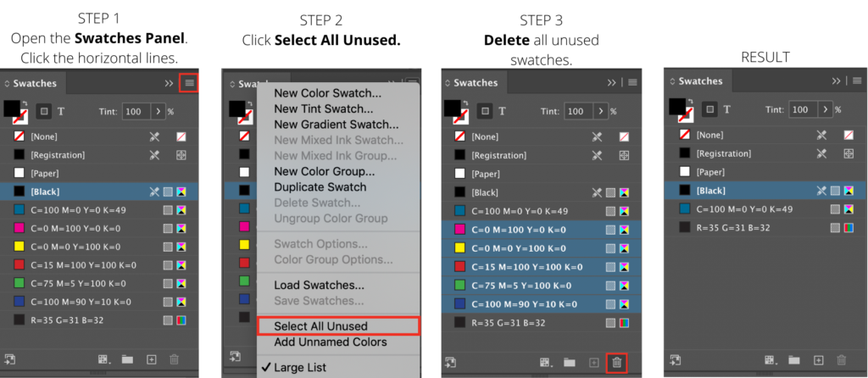
Task: Open the Tint arrow dropdown in Step 3
Action: (x=602, y=111)
